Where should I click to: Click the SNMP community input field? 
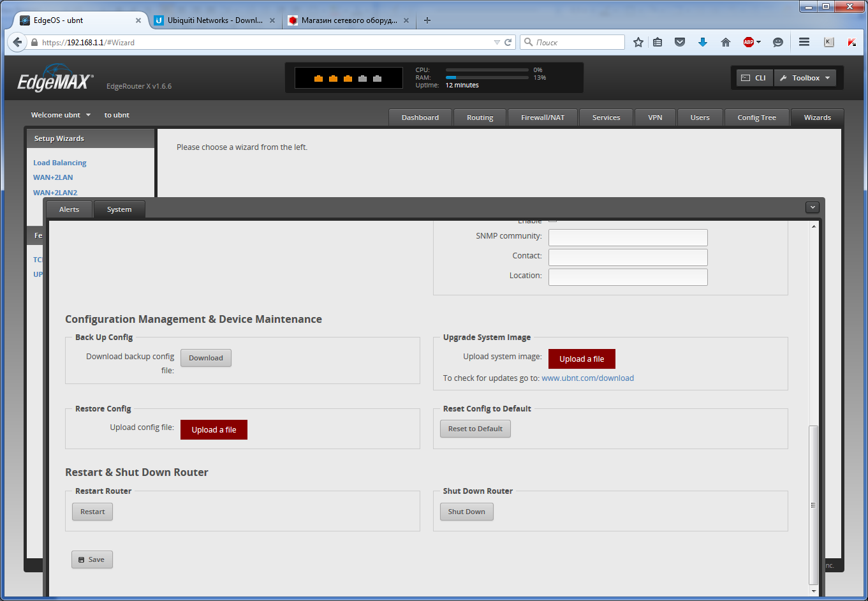tap(628, 237)
